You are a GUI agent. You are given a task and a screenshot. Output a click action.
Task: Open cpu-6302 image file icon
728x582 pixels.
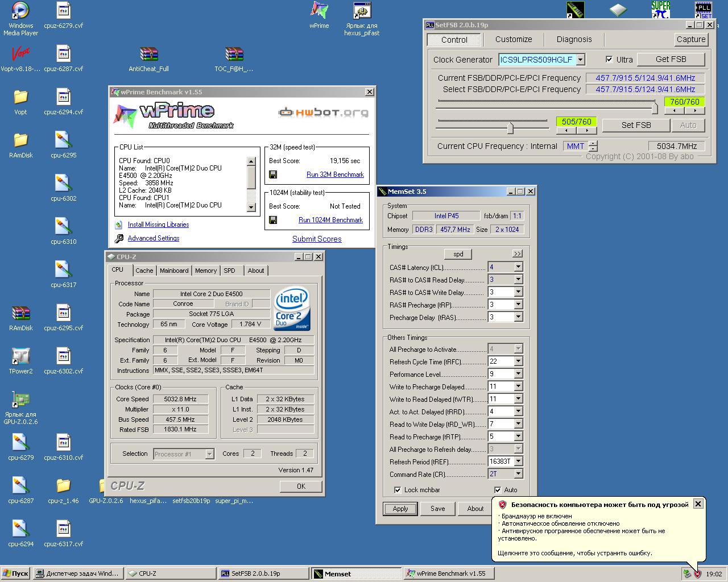point(63,183)
